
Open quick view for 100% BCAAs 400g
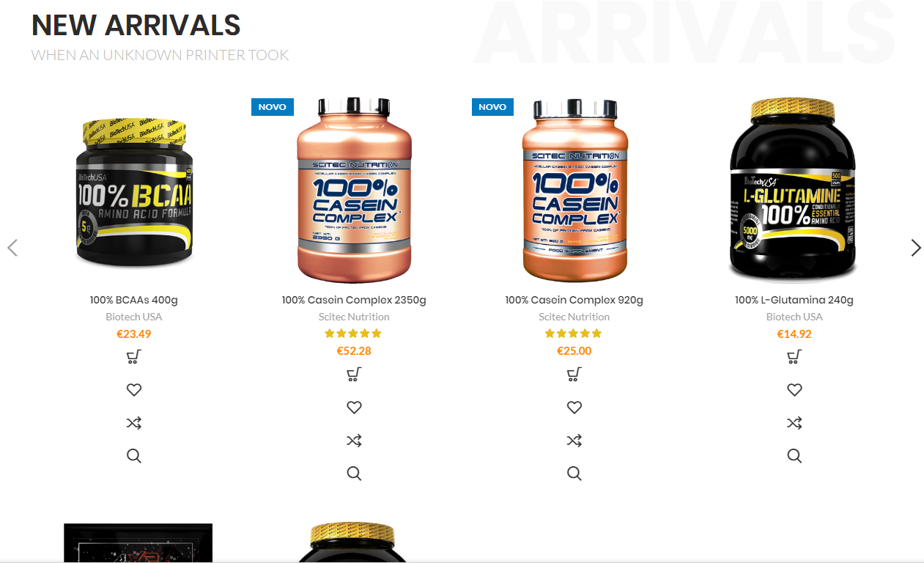tap(133, 456)
